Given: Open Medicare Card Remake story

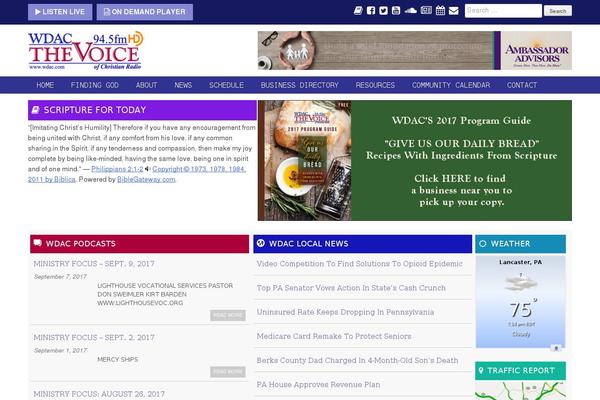Looking at the screenshot, I should (334, 336).
